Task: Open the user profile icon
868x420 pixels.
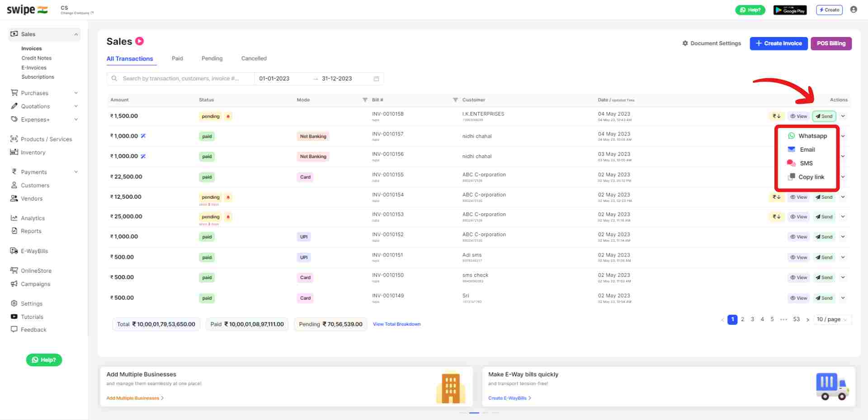Action: click(x=854, y=9)
